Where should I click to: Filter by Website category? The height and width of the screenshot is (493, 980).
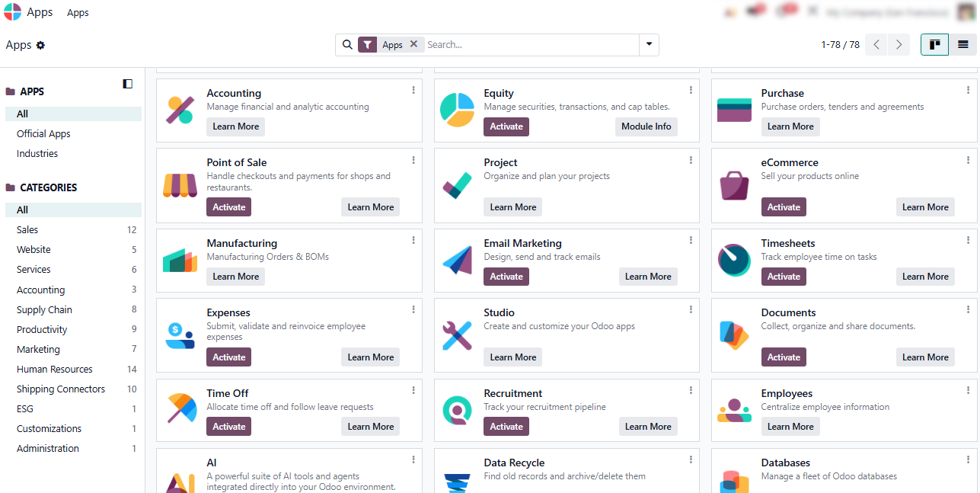[73, 249]
